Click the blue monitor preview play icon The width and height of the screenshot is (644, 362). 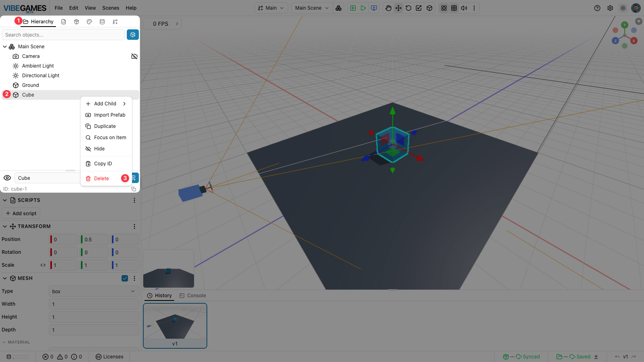tap(374, 8)
